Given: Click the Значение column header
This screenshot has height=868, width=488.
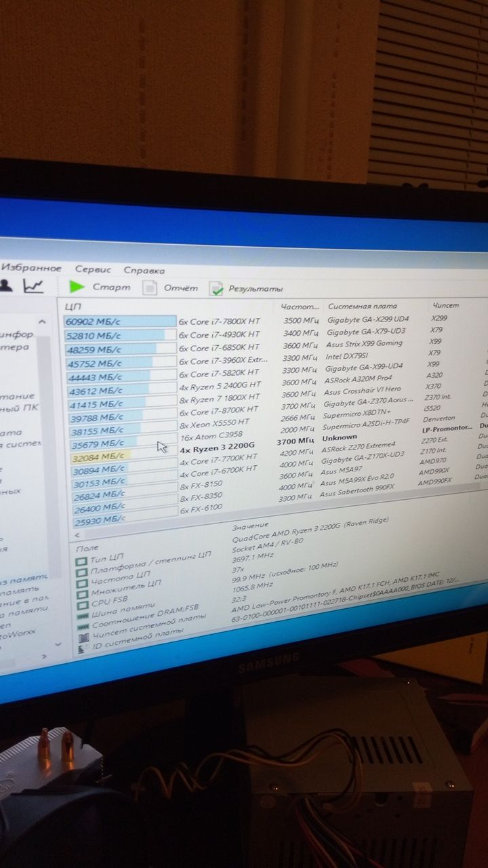Looking at the screenshot, I should coord(249,526).
